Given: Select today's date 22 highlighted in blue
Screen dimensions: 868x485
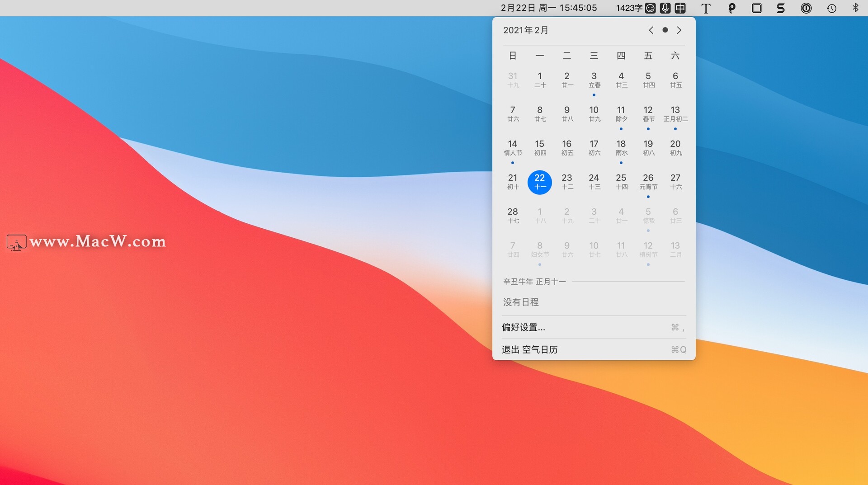Looking at the screenshot, I should [540, 182].
